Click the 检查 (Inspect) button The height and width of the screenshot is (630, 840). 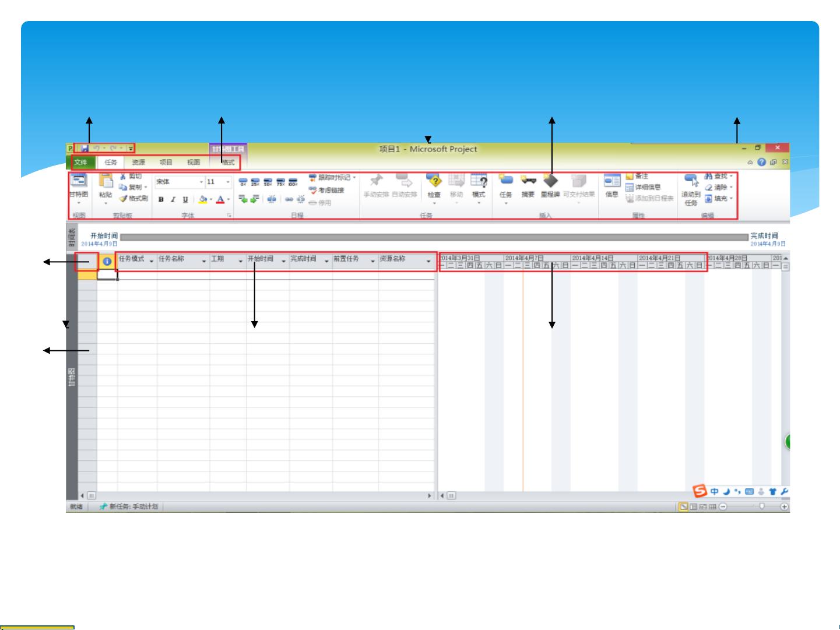434,188
